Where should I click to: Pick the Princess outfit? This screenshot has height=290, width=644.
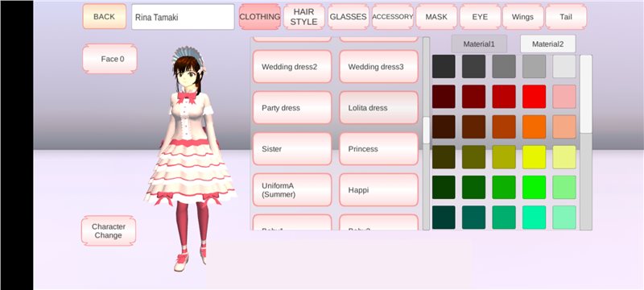(x=378, y=149)
